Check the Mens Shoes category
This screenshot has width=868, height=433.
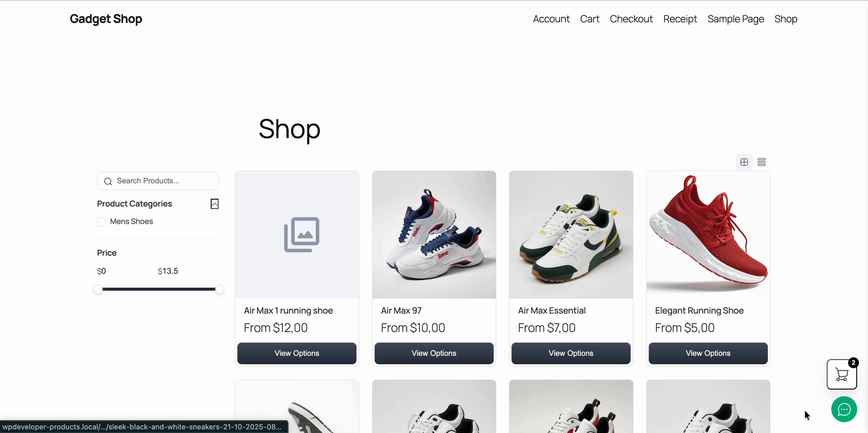click(101, 222)
